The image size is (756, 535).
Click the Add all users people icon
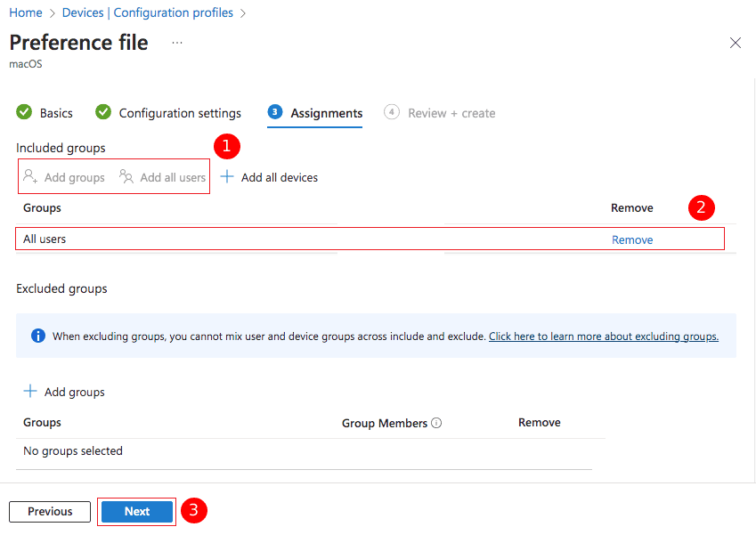coord(126,177)
